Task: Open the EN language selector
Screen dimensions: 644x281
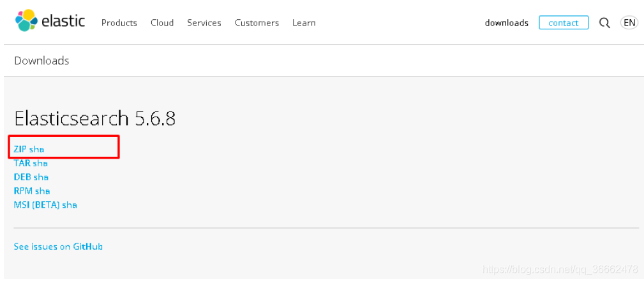Action: pyautogui.click(x=629, y=22)
